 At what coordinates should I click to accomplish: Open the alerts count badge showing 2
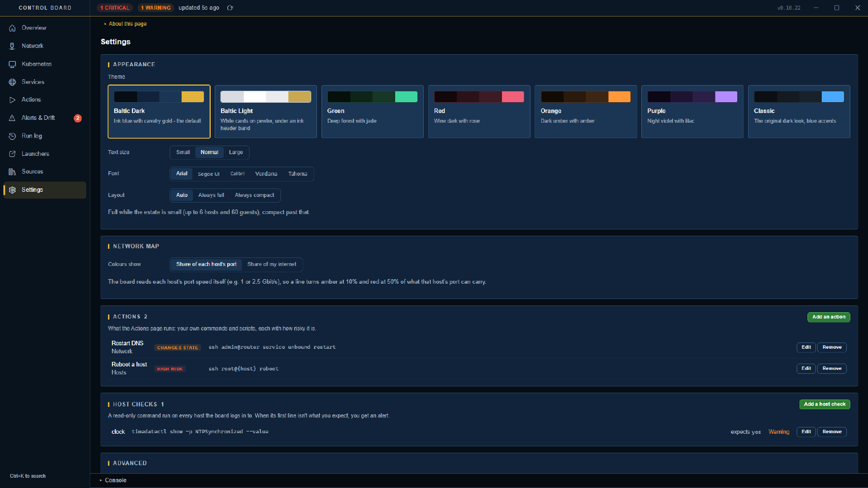78,118
